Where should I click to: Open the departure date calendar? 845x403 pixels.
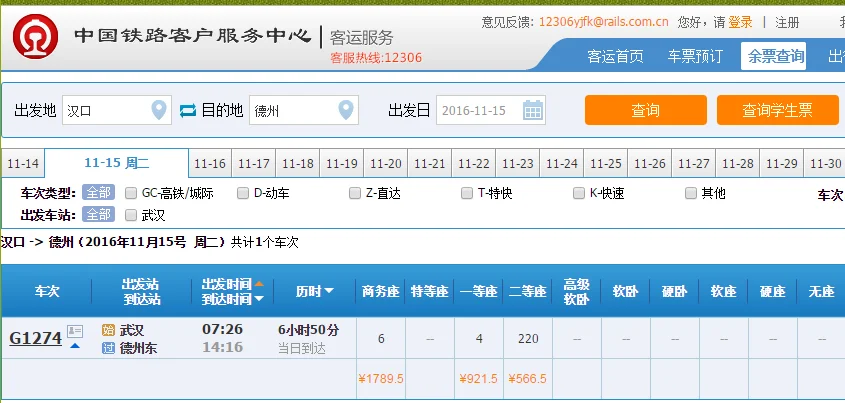(x=532, y=110)
